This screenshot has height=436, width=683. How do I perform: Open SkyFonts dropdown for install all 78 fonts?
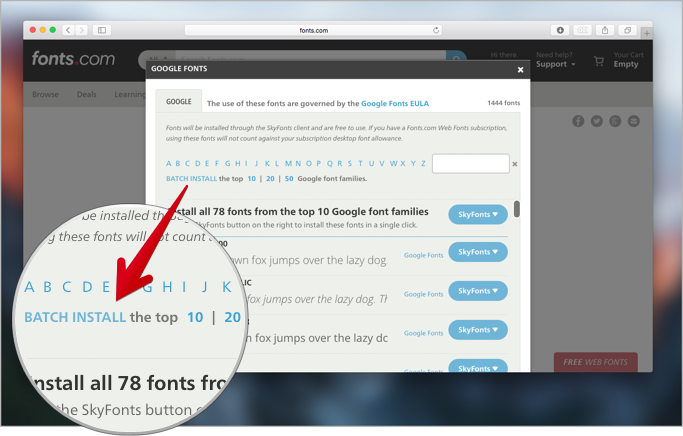[x=478, y=215]
